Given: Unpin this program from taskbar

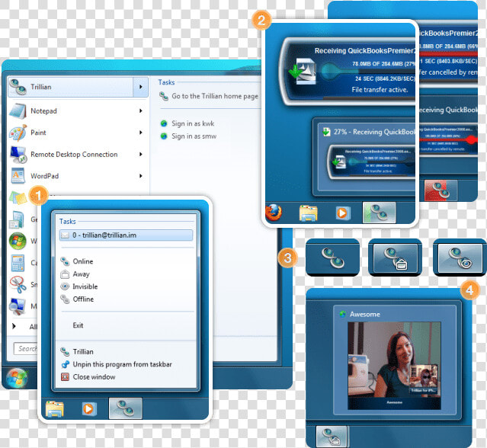Looking at the screenshot, I should tap(122, 364).
